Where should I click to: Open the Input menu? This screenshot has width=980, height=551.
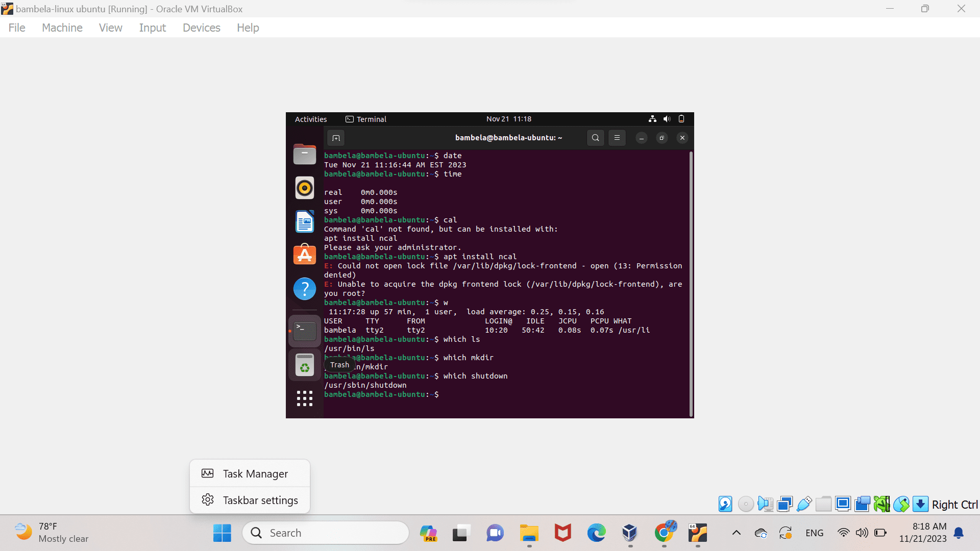[x=152, y=28]
